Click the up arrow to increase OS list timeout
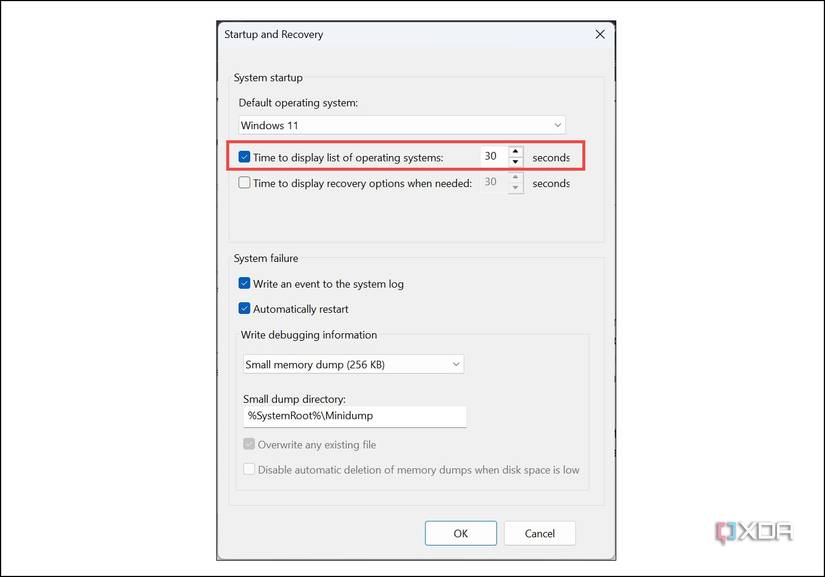Viewport: 825px width, 577px height. 515,151
